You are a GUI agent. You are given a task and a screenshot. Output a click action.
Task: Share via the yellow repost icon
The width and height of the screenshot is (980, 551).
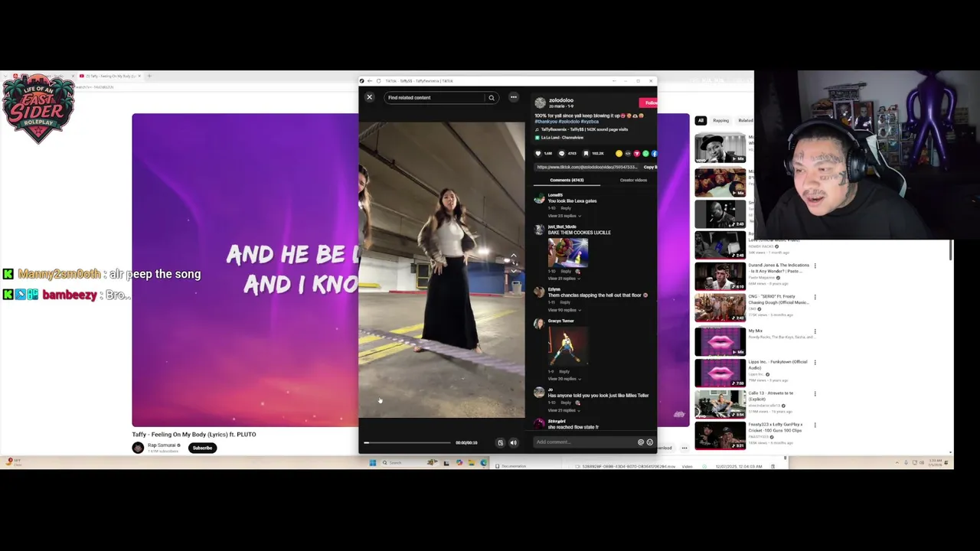click(619, 153)
